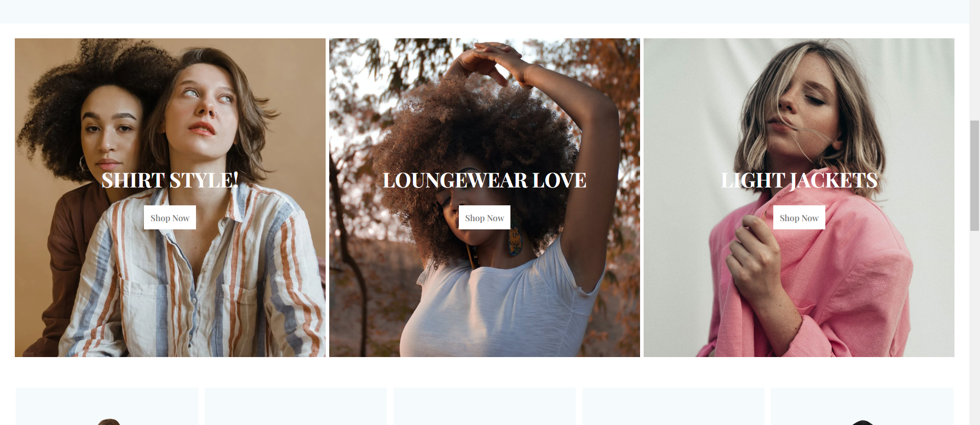This screenshot has height=425, width=980.
Task: Open the third product card in bottom row
Action: [484, 407]
